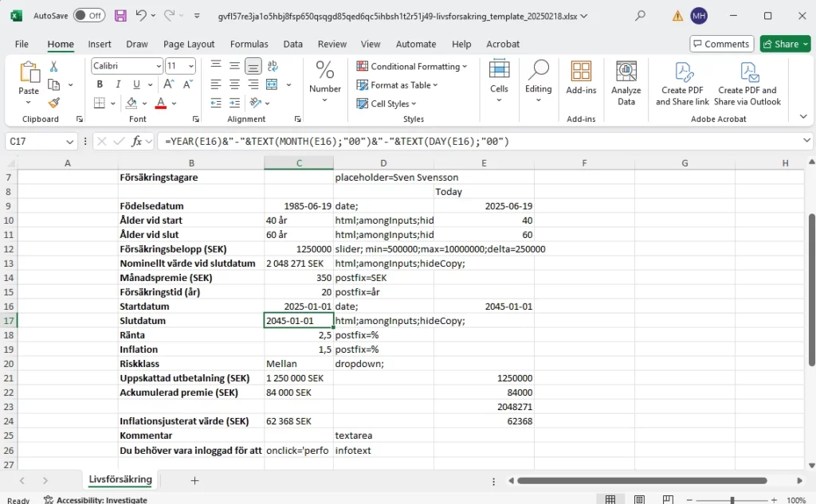This screenshot has height=504, width=816.
Task: Click the Save icon in title bar
Action: 120,16
